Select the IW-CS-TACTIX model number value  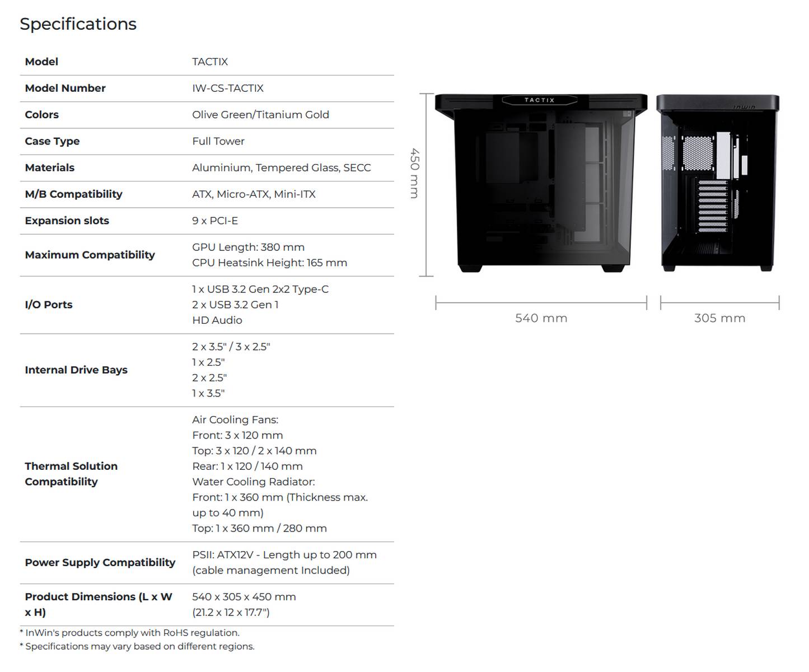pos(228,88)
